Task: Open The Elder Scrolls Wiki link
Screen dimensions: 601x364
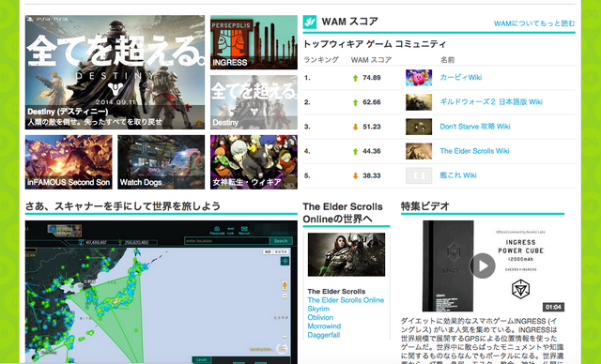Action: pyautogui.click(x=474, y=151)
